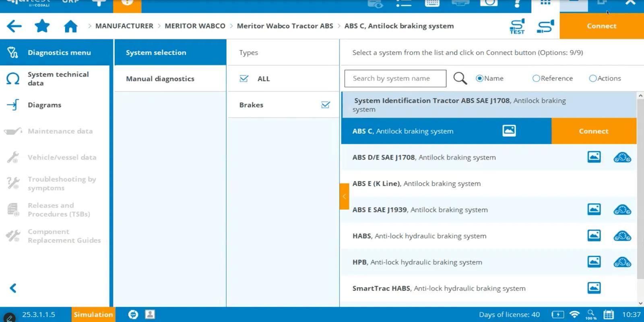Open Troubleshooting by symptoms
This screenshot has width=644, height=322.
[55, 183]
